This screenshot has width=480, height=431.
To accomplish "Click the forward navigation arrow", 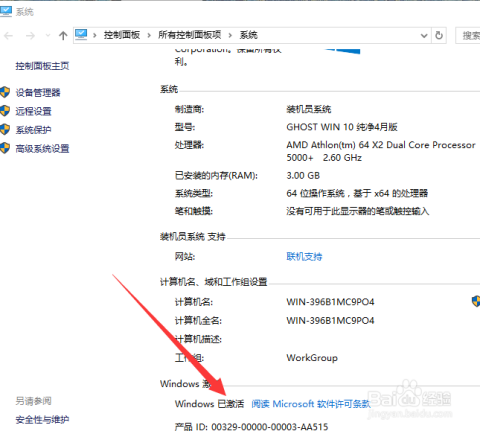I will (x=30, y=35).
